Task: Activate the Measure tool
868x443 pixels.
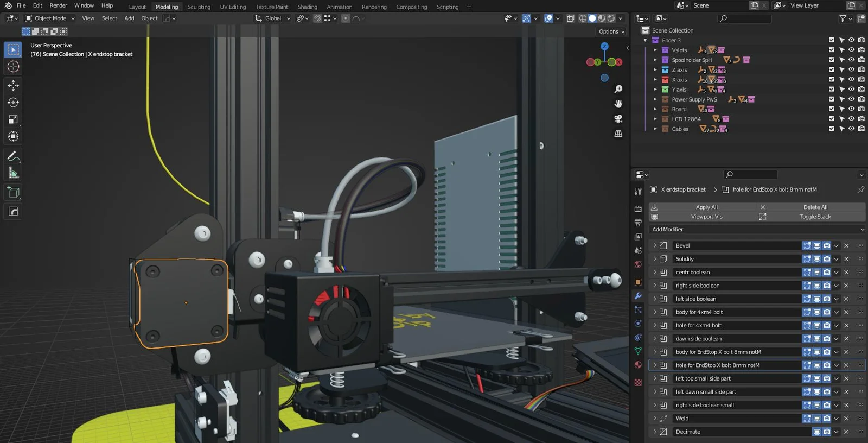Action: 13,173
